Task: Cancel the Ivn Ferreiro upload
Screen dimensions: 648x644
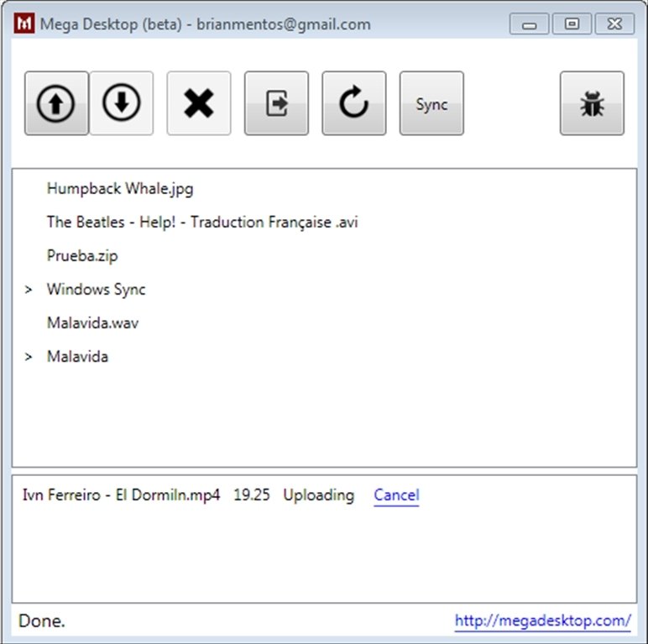Action: pyautogui.click(x=396, y=495)
